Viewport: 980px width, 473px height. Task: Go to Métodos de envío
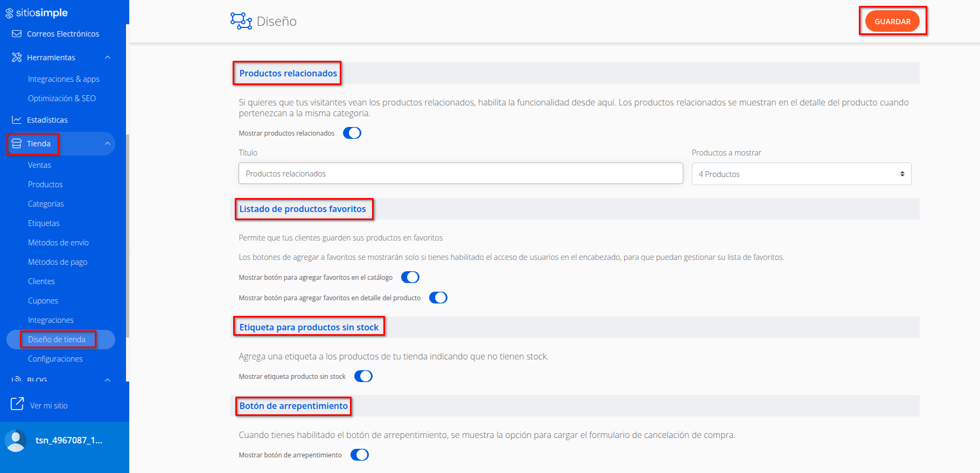(58, 243)
